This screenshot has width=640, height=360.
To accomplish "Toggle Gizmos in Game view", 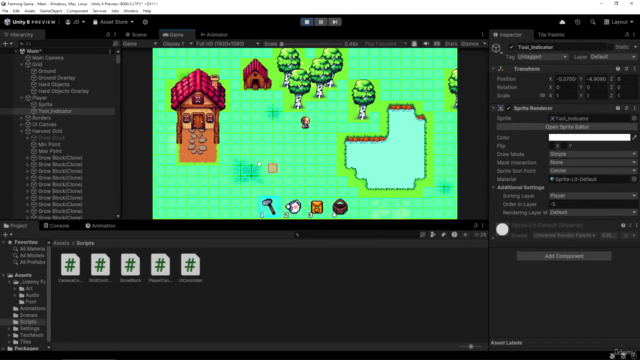I will pyautogui.click(x=469, y=44).
